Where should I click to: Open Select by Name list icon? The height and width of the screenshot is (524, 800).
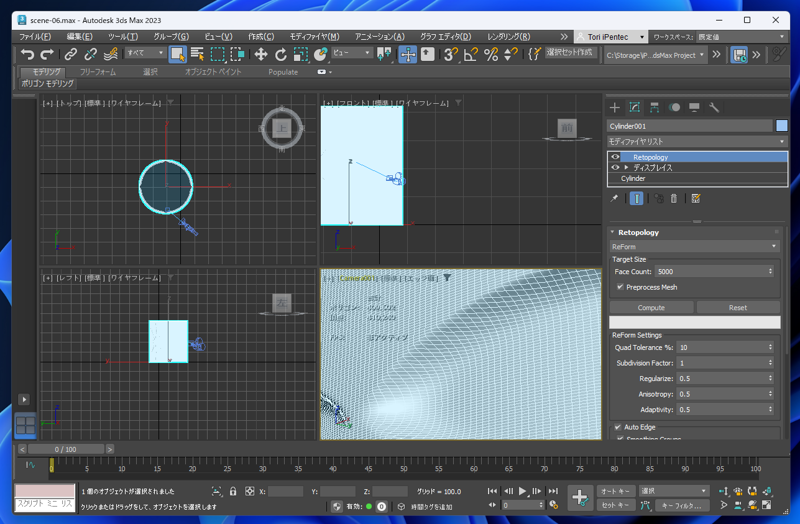click(x=197, y=54)
